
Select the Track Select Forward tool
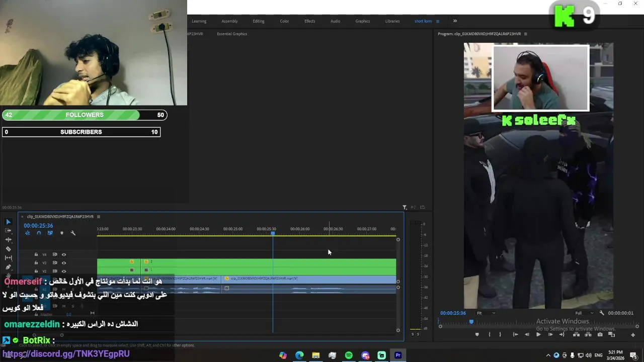point(8,230)
